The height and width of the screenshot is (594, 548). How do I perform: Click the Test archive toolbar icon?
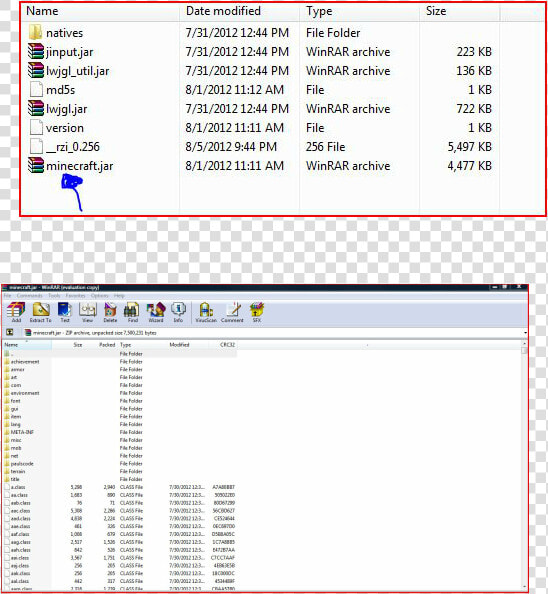tap(65, 310)
